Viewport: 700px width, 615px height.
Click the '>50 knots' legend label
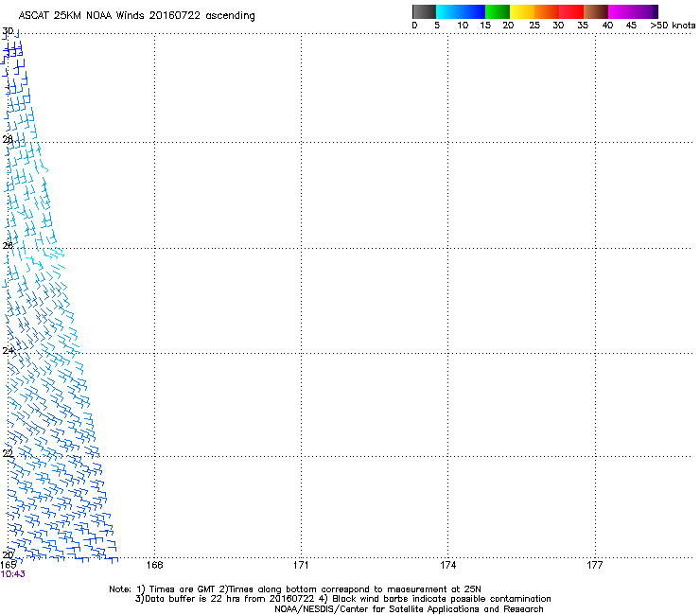[x=673, y=26]
